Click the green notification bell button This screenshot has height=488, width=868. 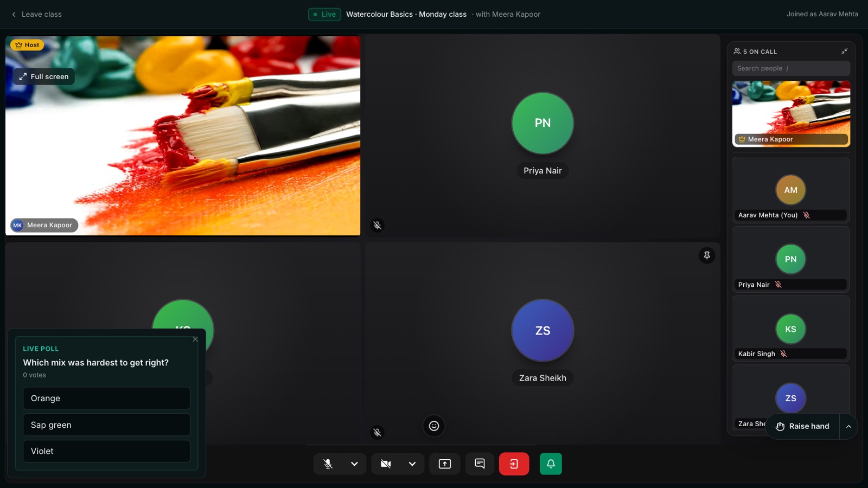click(551, 464)
